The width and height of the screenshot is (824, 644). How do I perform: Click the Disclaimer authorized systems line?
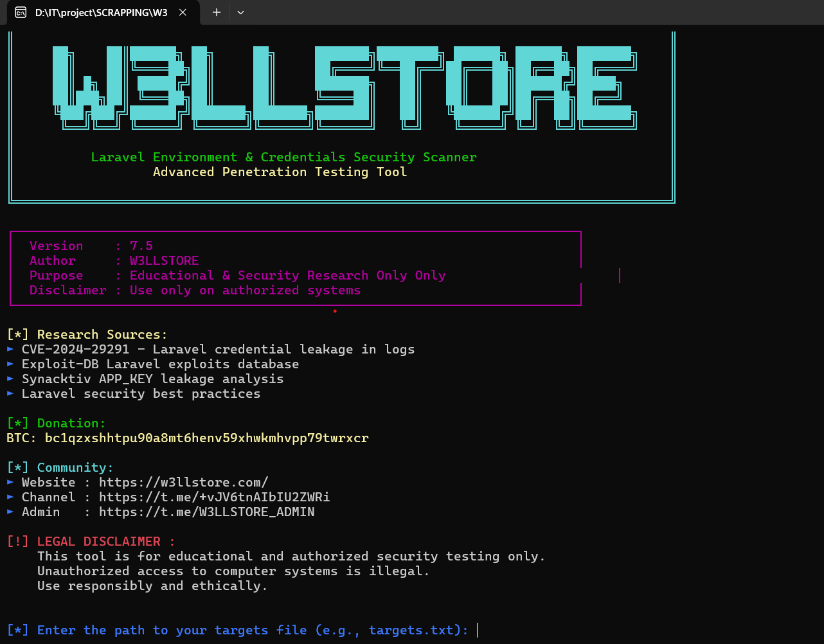(195, 291)
